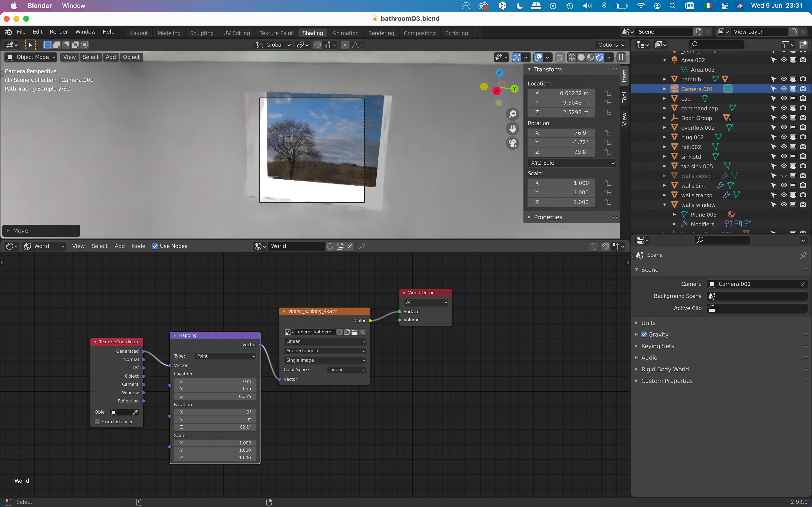Click the Texture Coordinate node icon
Screen dimensions: 812x507
point(95,342)
